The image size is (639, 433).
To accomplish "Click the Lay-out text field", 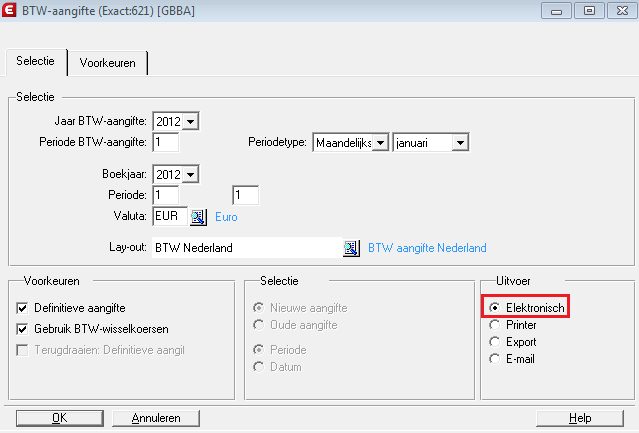I will point(245,248).
